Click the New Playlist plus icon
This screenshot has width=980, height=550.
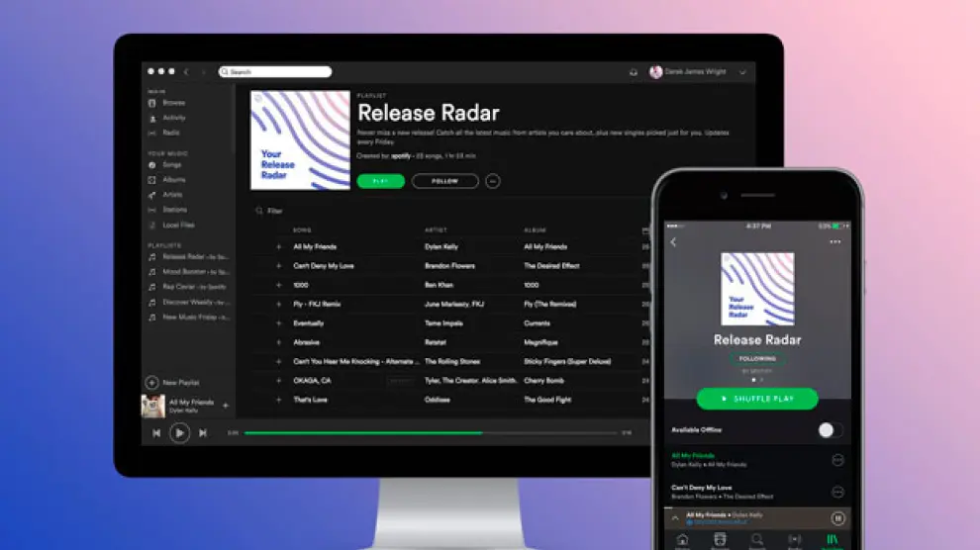click(x=152, y=382)
